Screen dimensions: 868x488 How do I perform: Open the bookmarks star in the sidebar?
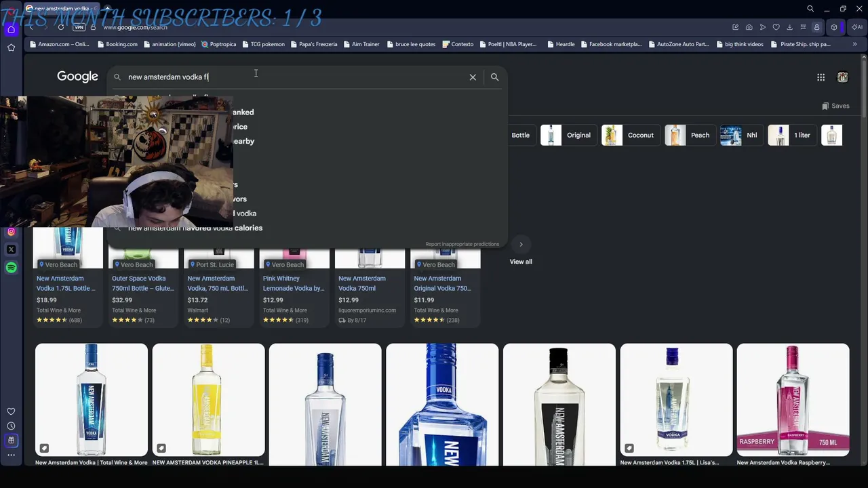pyautogui.click(x=11, y=47)
